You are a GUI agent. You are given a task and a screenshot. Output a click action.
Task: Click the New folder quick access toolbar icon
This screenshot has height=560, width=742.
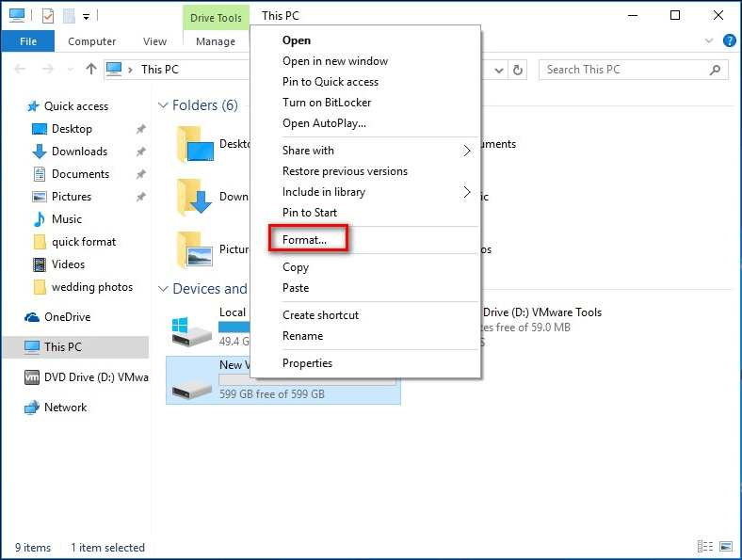coord(69,16)
